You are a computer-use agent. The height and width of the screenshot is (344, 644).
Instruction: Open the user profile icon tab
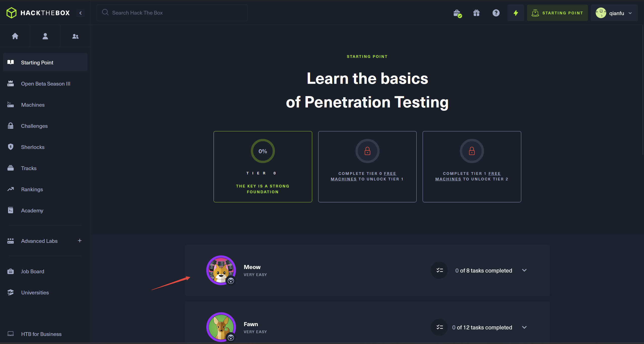point(45,36)
